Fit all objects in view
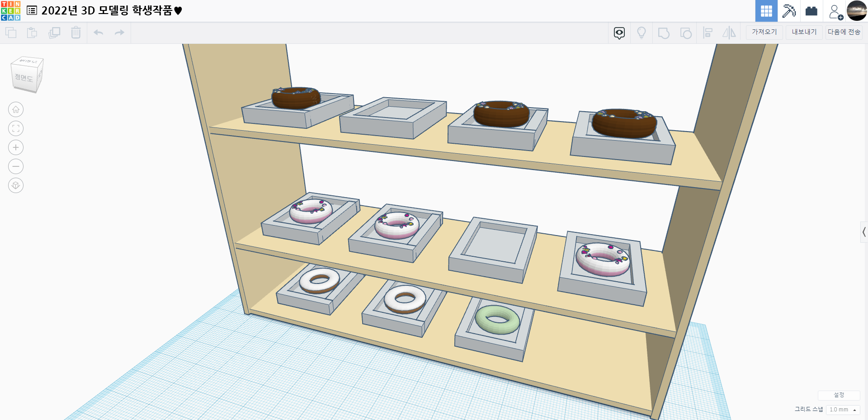Image resolution: width=868 pixels, height=420 pixels. tap(16, 128)
